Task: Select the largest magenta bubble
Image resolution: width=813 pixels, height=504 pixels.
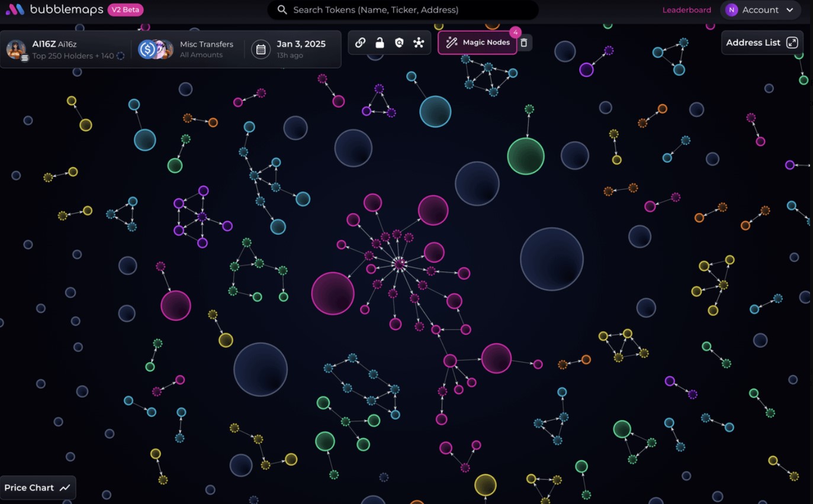Action: 333,293
